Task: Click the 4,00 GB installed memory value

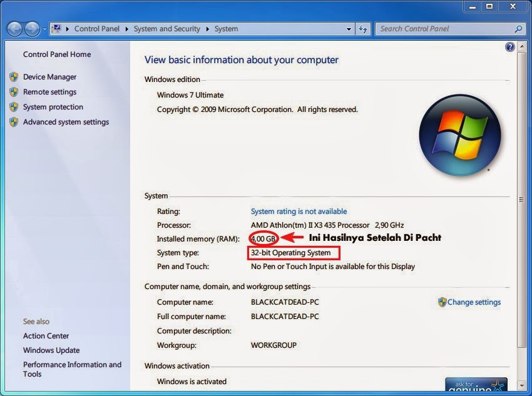Action: 263,239
